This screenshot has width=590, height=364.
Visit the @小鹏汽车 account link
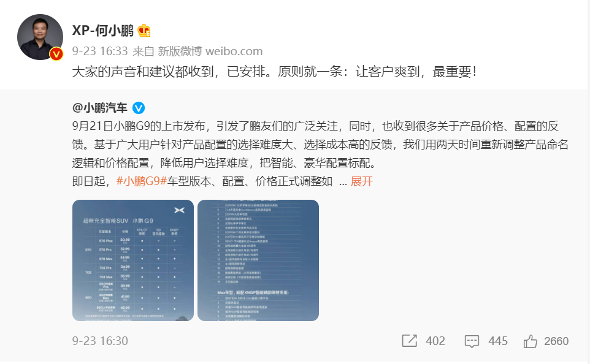click(x=100, y=108)
